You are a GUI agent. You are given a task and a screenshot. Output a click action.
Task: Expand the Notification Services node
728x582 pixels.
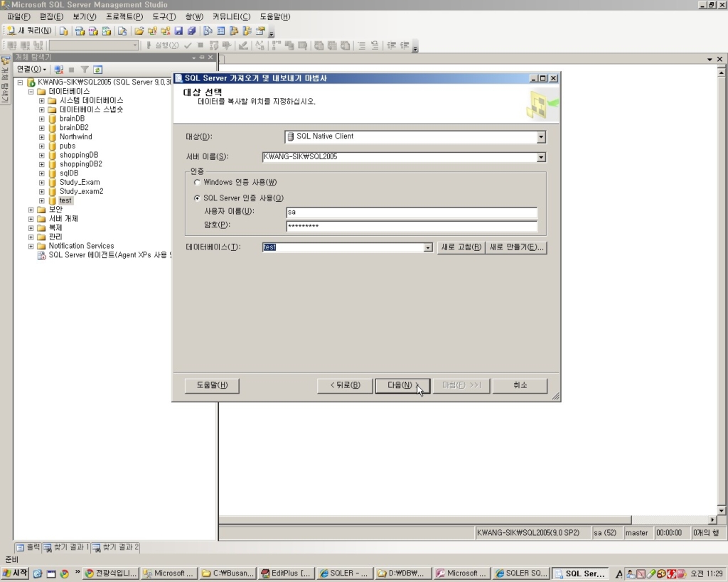pyautogui.click(x=31, y=246)
